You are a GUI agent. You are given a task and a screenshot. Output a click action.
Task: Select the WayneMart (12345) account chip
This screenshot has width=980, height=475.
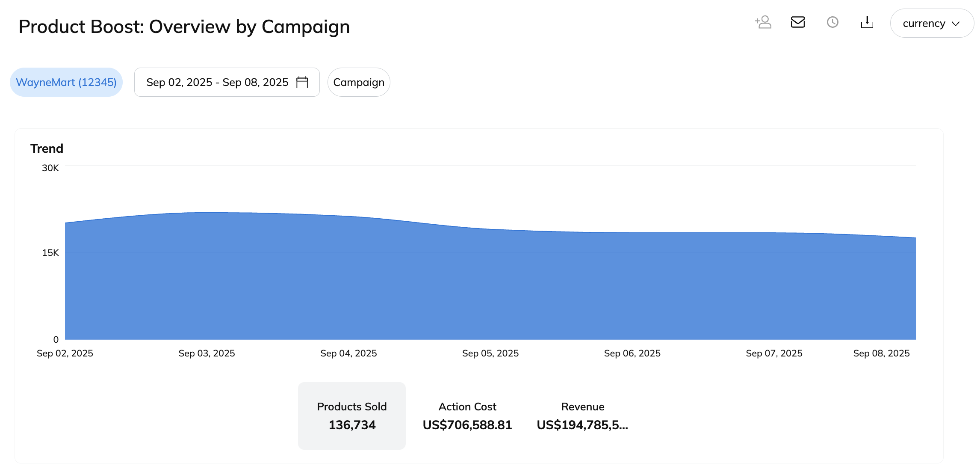coord(66,82)
